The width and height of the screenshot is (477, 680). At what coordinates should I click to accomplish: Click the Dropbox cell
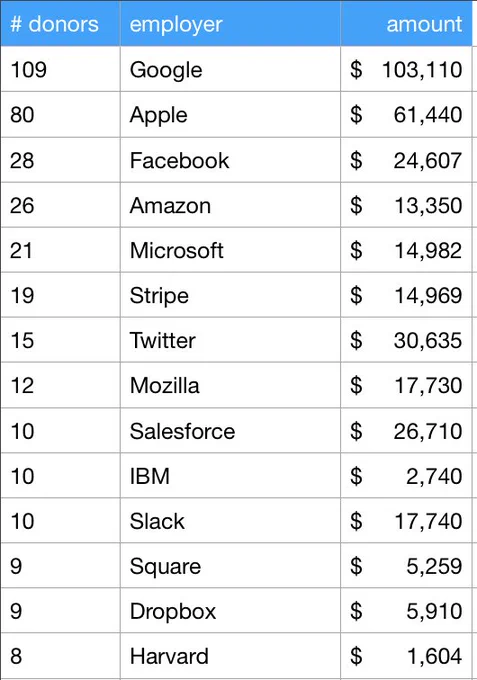230,611
